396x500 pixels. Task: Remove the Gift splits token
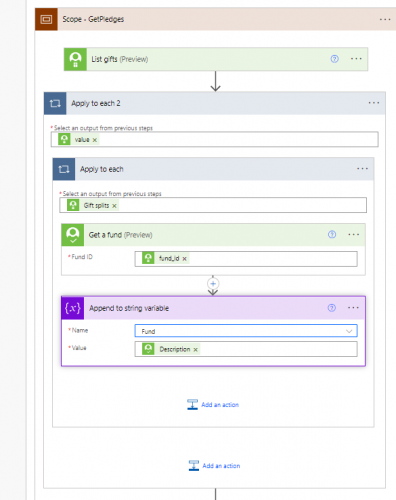coord(114,206)
